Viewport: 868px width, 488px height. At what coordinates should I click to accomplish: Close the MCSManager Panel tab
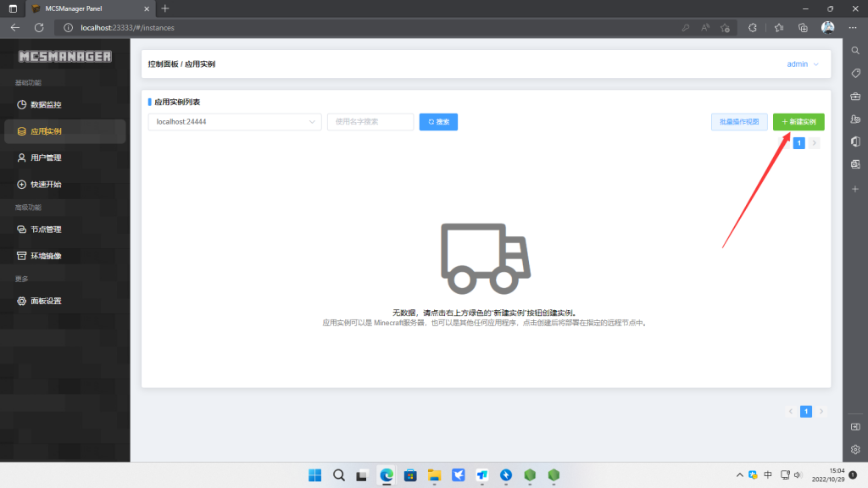pyautogui.click(x=146, y=8)
